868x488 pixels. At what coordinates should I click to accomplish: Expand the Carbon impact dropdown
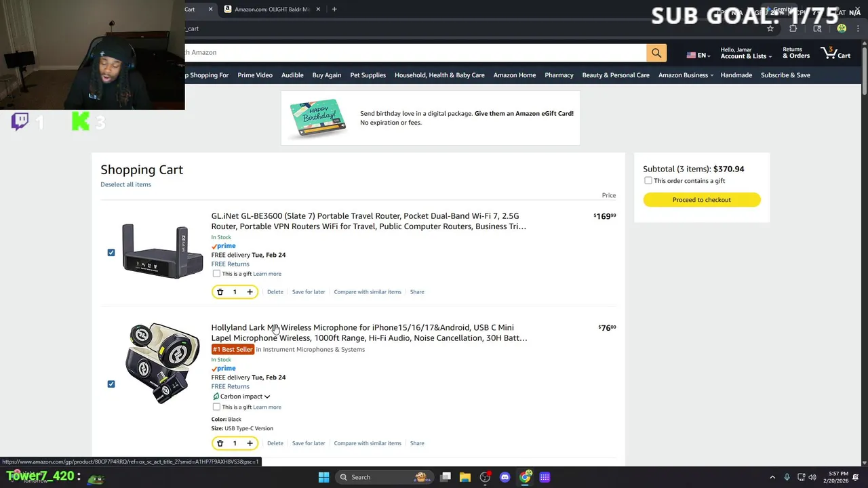pyautogui.click(x=241, y=396)
